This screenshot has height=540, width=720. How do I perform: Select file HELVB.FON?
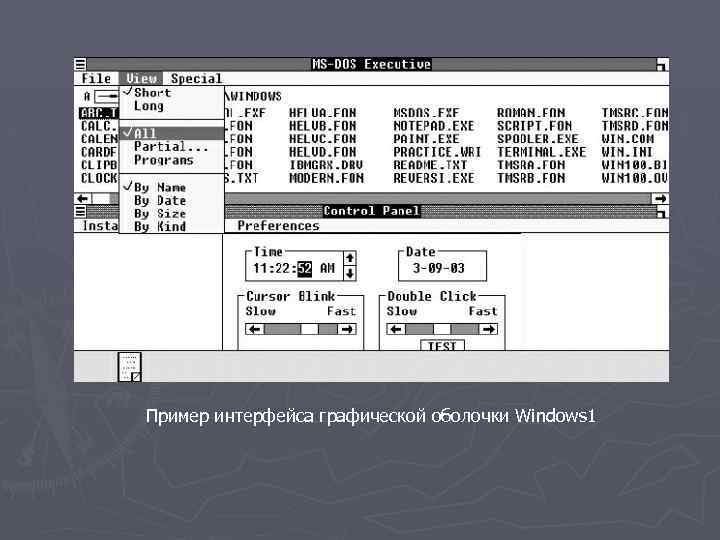(x=322, y=126)
